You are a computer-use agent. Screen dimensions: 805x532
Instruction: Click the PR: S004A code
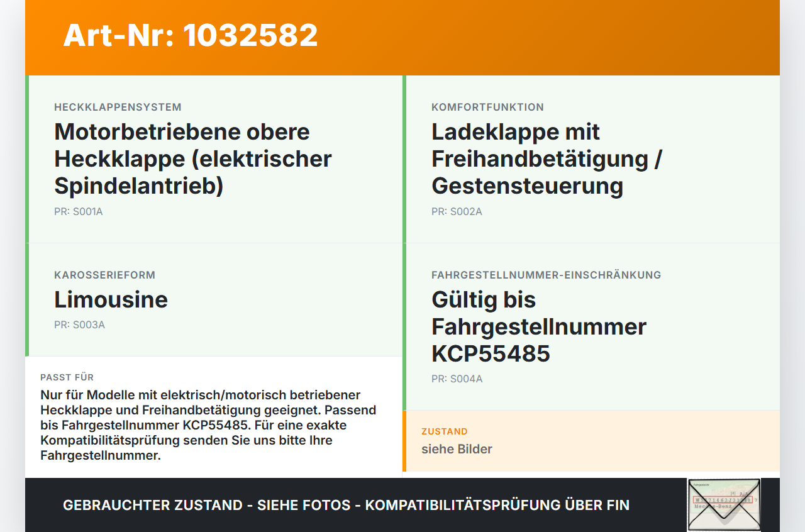[x=457, y=379]
